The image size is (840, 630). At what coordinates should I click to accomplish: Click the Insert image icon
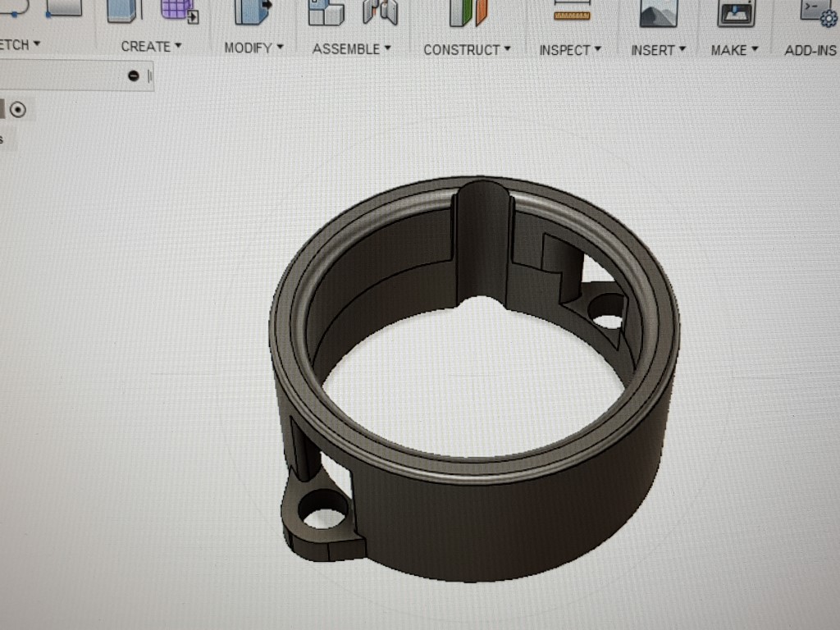tap(659, 13)
